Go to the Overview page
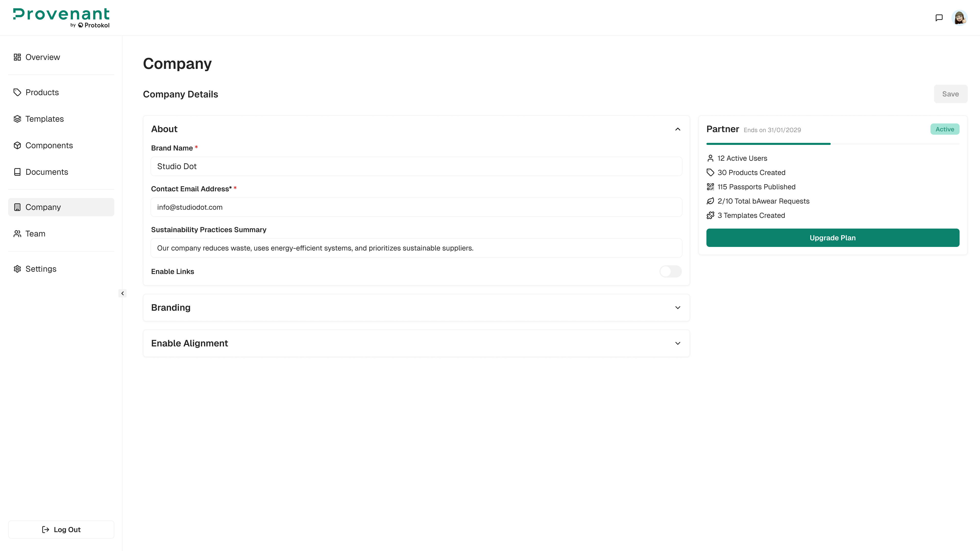The height and width of the screenshot is (551, 980). (x=43, y=57)
